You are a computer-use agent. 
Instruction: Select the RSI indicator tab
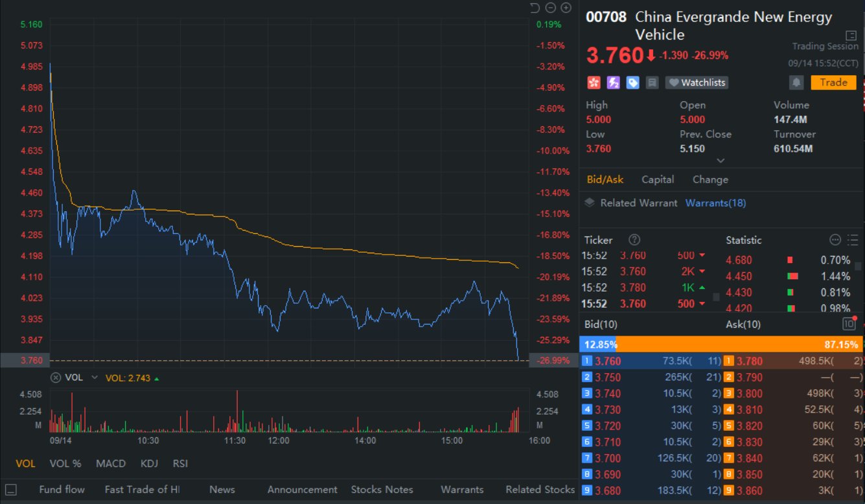tap(180, 463)
